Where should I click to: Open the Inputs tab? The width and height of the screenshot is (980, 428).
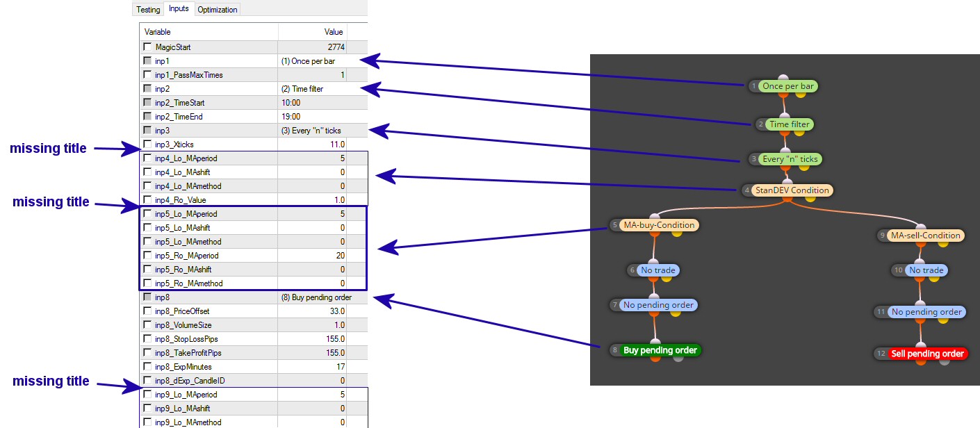click(179, 8)
